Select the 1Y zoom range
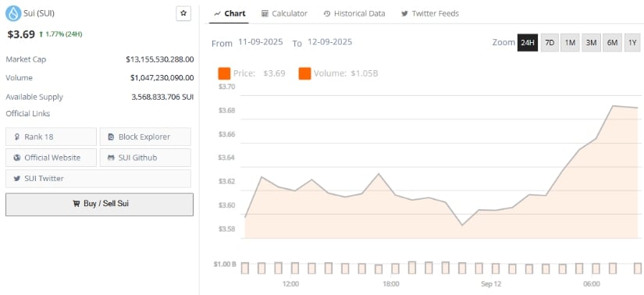Image resolution: width=644 pixels, height=295 pixels. coord(632,43)
